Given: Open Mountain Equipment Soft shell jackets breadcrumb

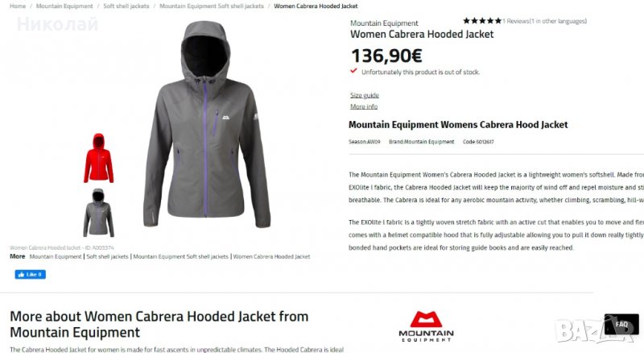Looking at the screenshot, I should tap(212, 6).
